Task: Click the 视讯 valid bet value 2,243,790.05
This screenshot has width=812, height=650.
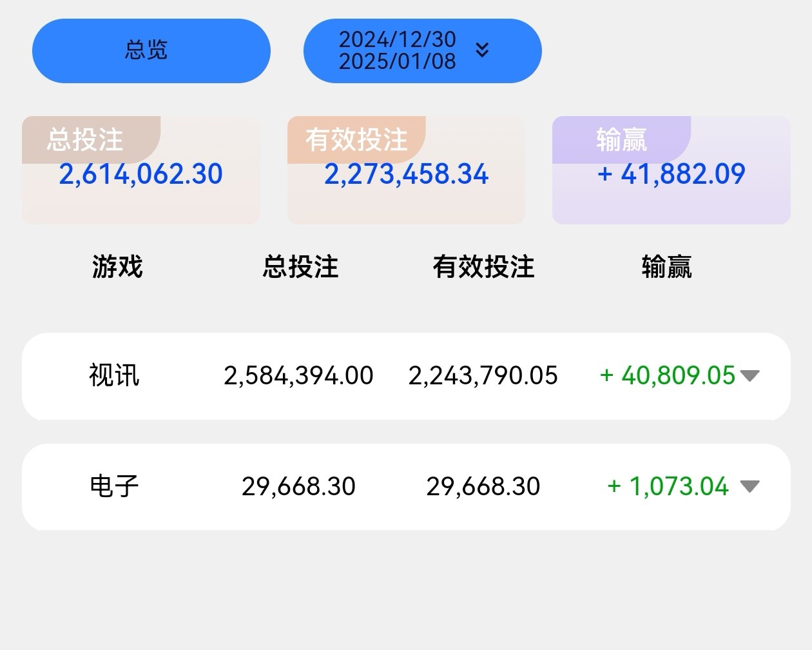Action: pyautogui.click(x=483, y=375)
